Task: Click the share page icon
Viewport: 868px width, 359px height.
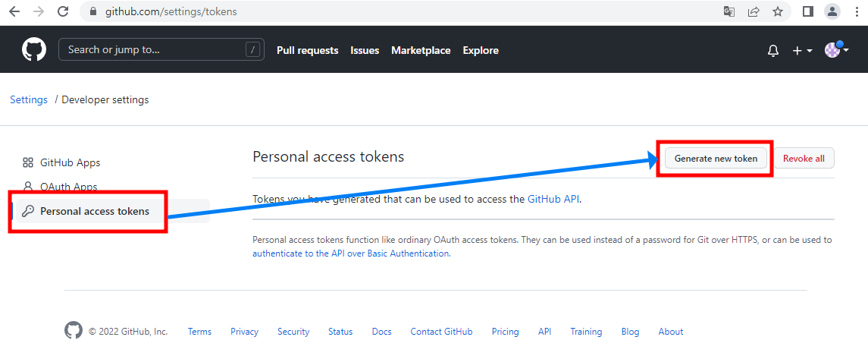Action: click(x=754, y=11)
